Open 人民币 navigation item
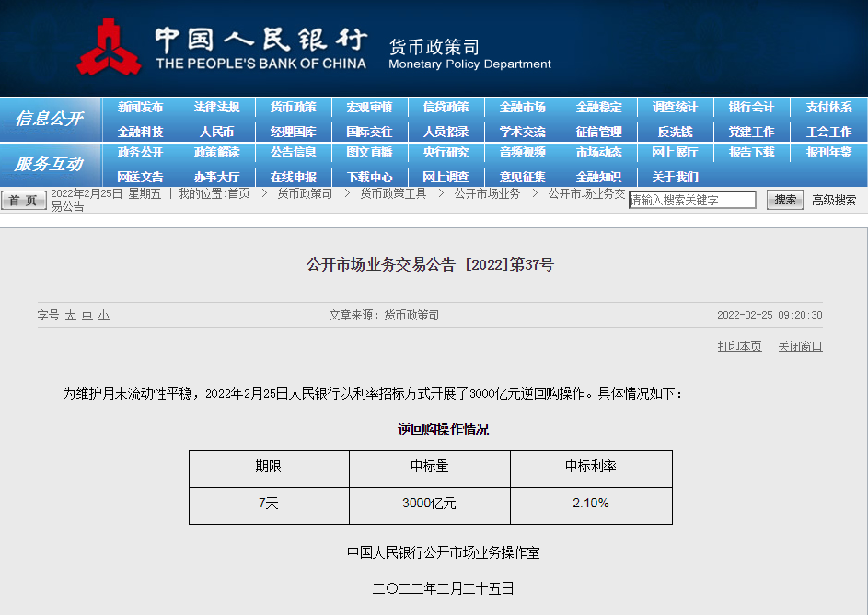 [216, 132]
